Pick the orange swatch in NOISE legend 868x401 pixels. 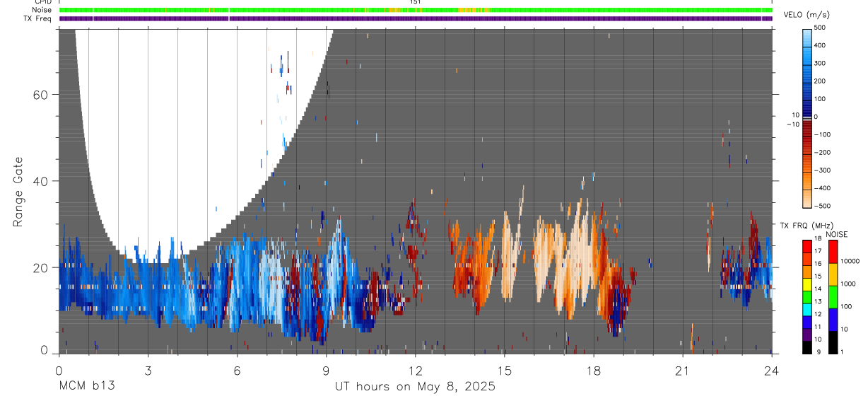(x=833, y=274)
